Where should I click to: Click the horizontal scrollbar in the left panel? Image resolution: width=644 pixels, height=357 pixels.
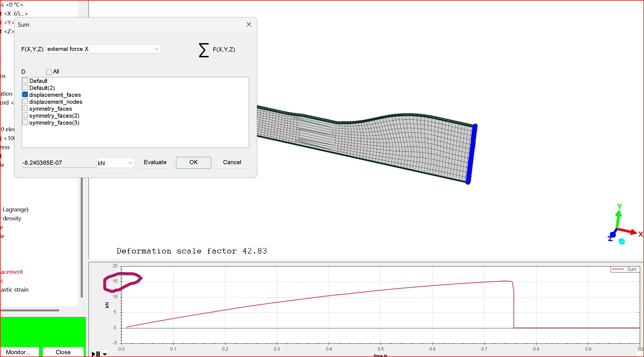pyautogui.click(x=30, y=310)
